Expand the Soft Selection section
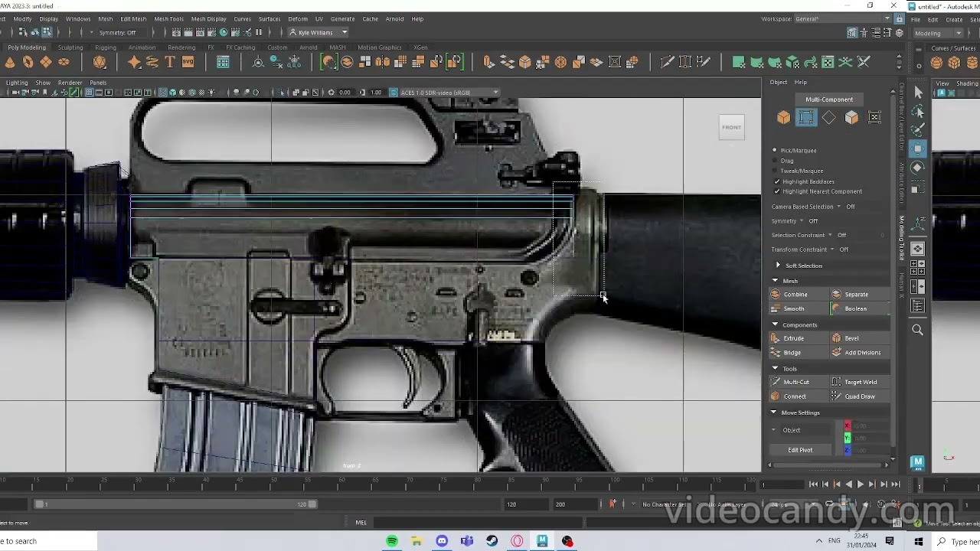 coord(779,266)
